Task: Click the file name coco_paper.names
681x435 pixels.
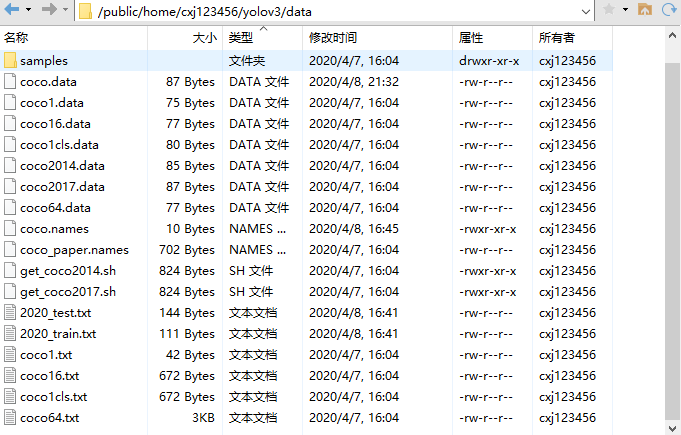Action: [x=74, y=250]
